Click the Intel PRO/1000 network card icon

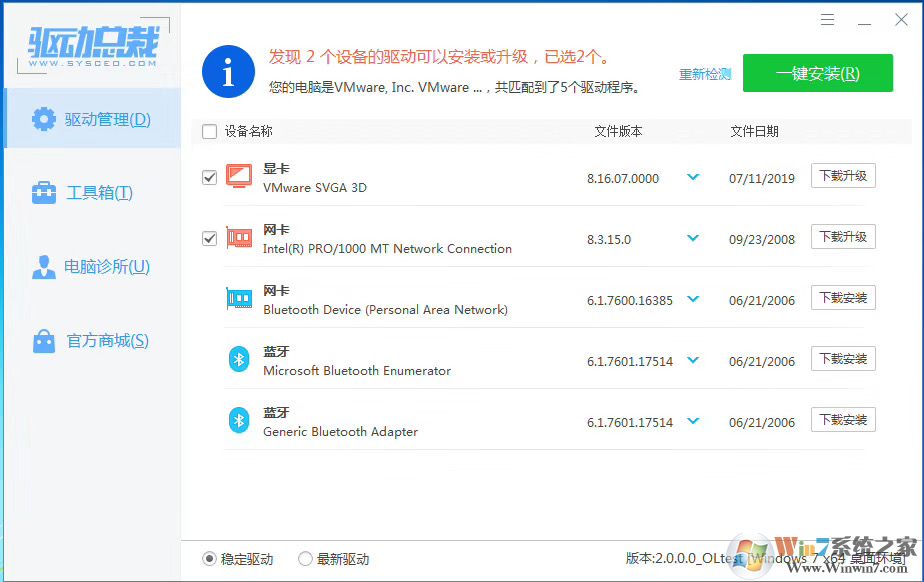pyautogui.click(x=239, y=237)
